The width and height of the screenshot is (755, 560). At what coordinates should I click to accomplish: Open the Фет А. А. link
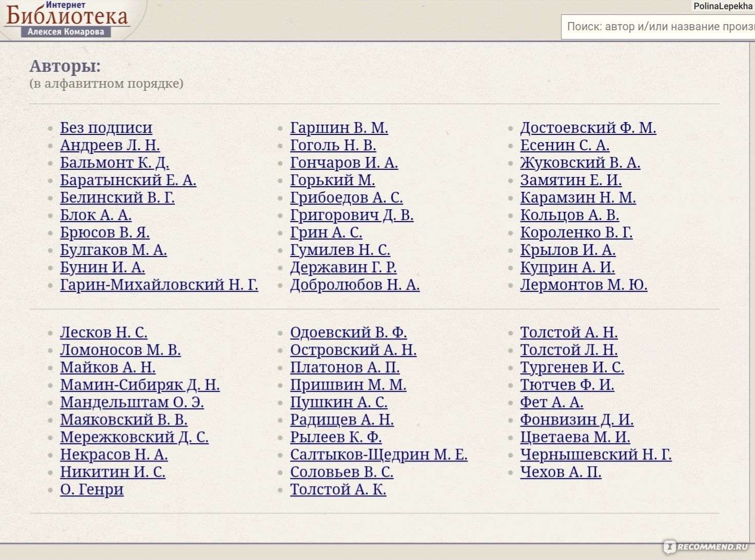[x=552, y=402]
